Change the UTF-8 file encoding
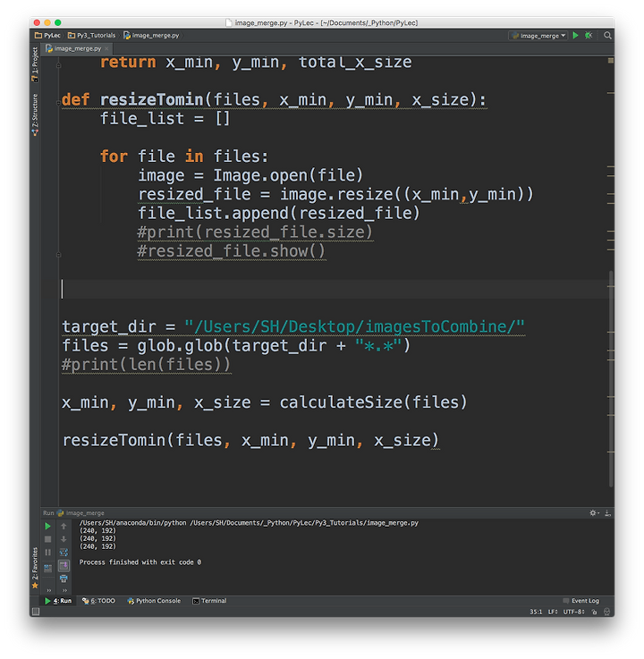 coord(574,612)
